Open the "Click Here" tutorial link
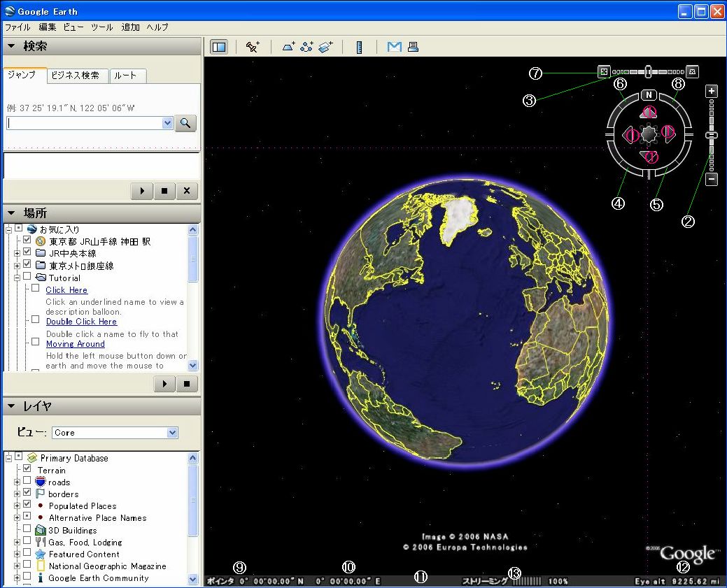727x588 pixels. [x=66, y=290]
